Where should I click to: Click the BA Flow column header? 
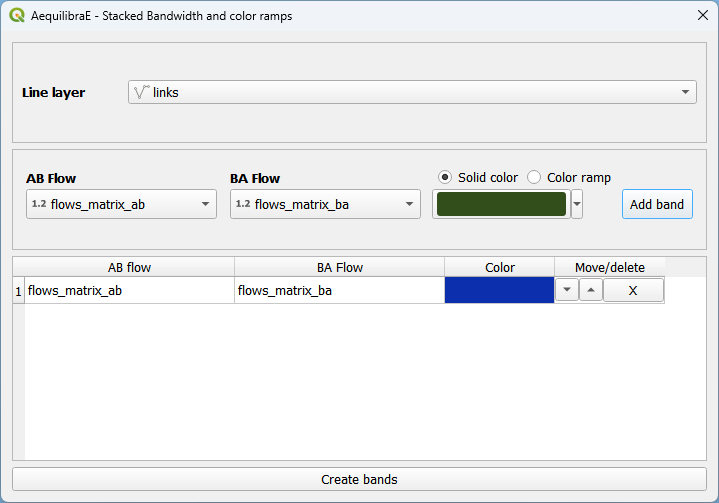click(339, 267)
